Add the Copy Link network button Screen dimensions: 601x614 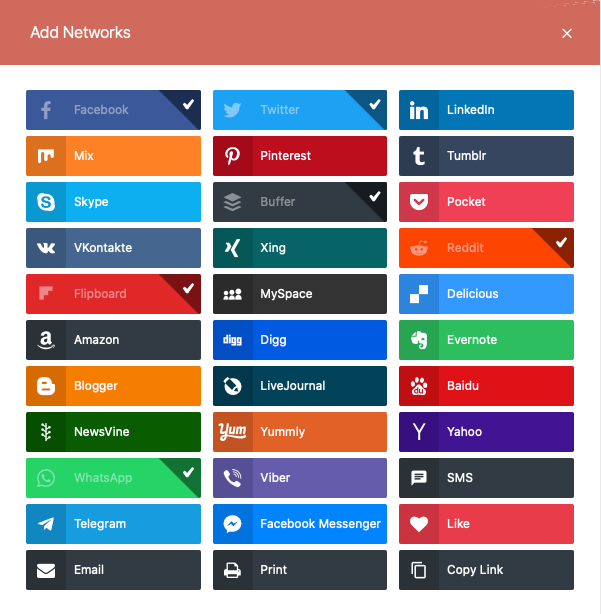pyautogui.click(x=486, y=570)
